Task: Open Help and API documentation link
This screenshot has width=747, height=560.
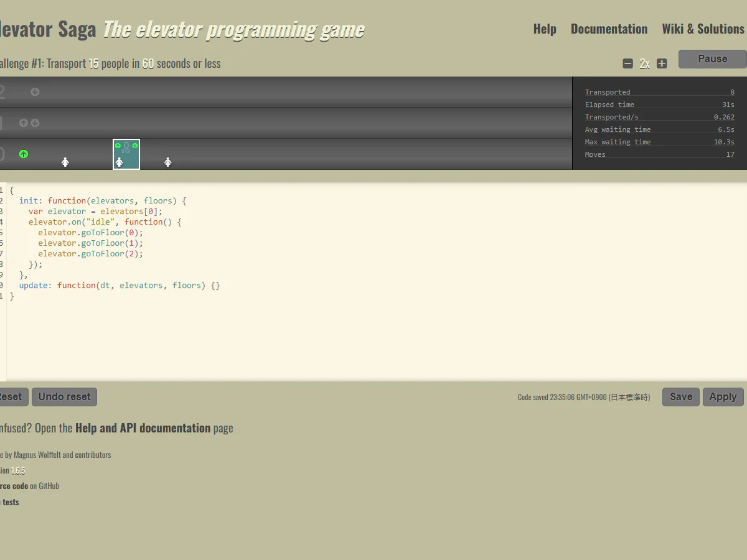Action: point(143,428)
